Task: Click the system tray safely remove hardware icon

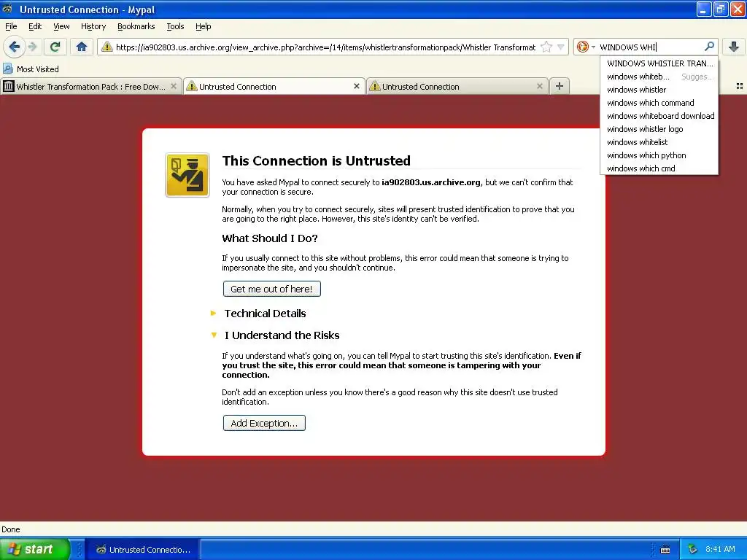Action: click(x=692, y=550)
